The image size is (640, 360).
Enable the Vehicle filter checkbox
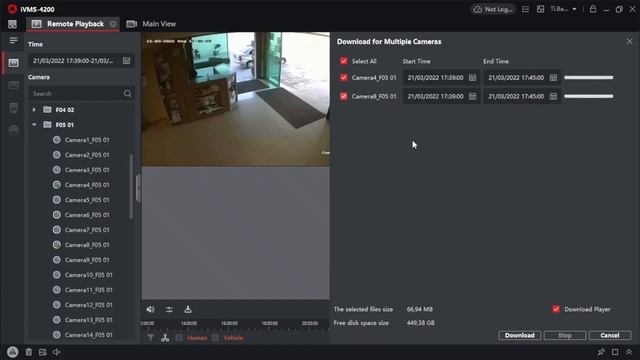(x=215, y=338)
